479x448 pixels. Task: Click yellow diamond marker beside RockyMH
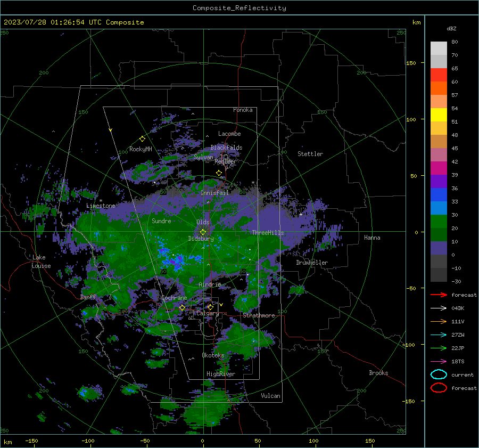(142, 139)
